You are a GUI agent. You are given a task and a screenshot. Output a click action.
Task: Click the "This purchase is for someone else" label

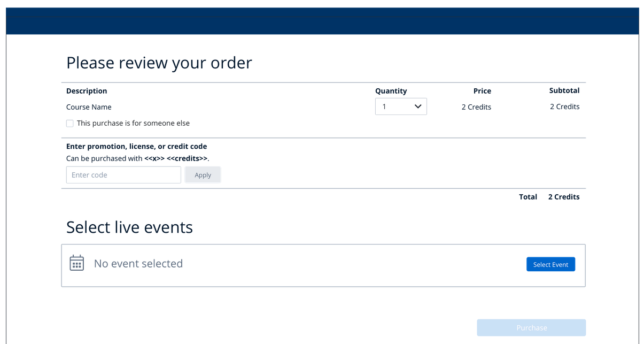(x=133, y=123)
